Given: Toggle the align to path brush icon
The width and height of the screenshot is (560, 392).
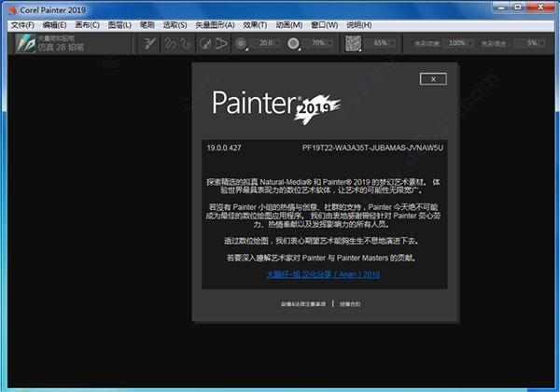Looking at the screenshot, I should pyautogui.click(x=205, y=44).
